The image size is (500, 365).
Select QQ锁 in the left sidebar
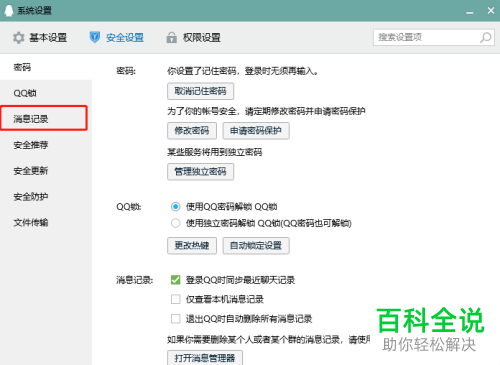[46, 93]
